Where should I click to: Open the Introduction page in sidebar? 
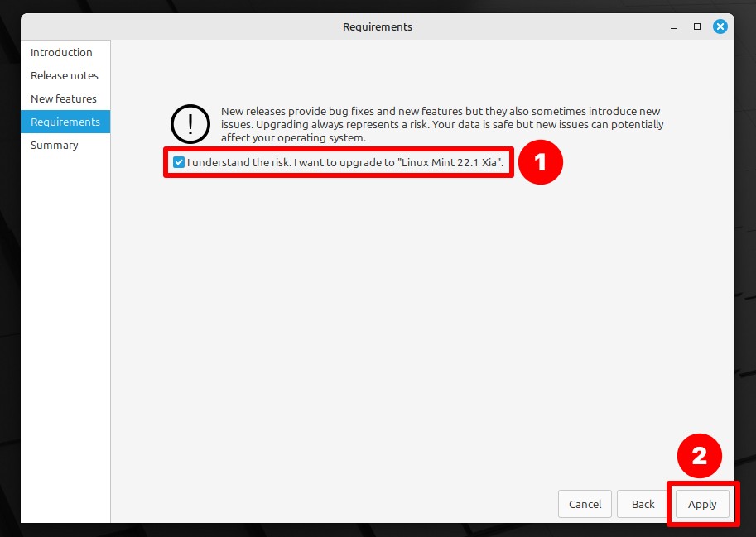pos(65,52)
